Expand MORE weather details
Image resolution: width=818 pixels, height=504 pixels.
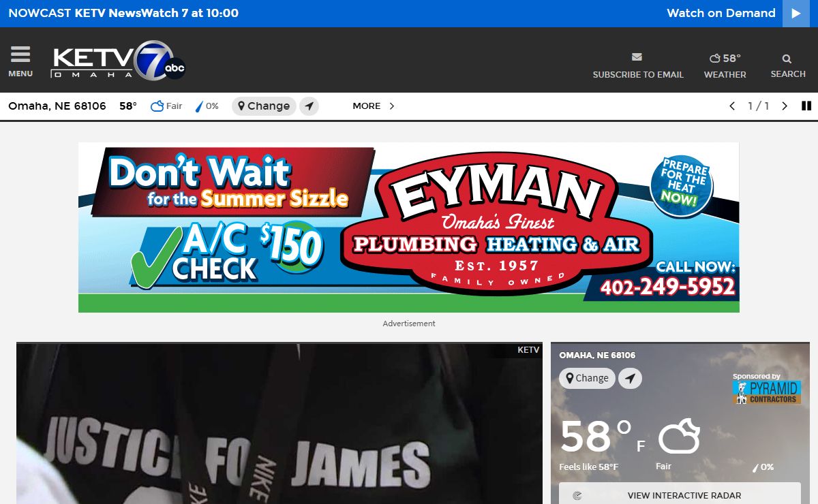374,106
